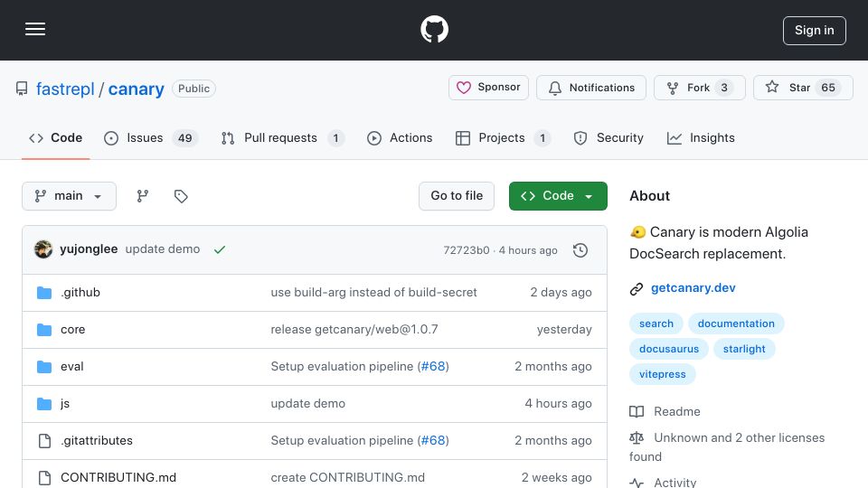Click the Issues count badge 49
Screen dimensions: 868x488
184,137
